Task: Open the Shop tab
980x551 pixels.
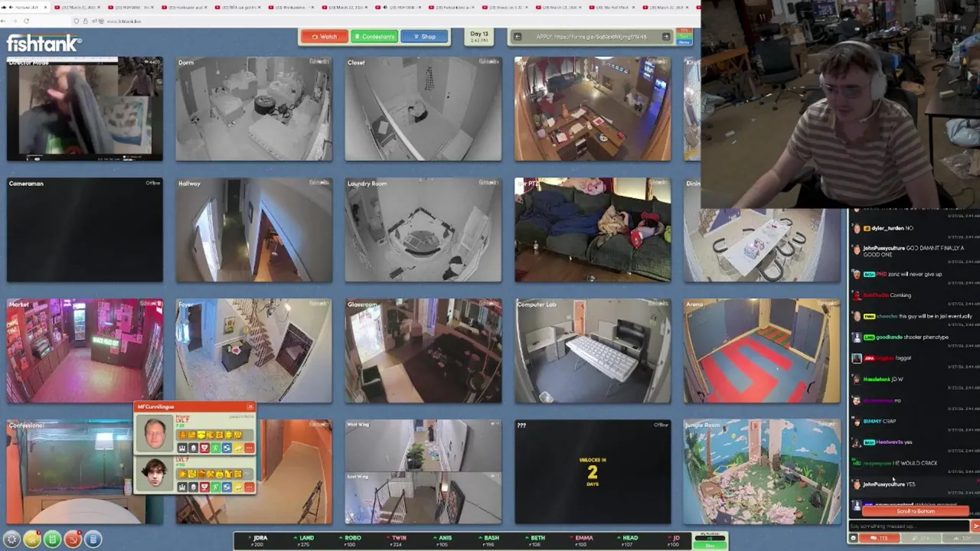Action: click(x=424, y=37)
